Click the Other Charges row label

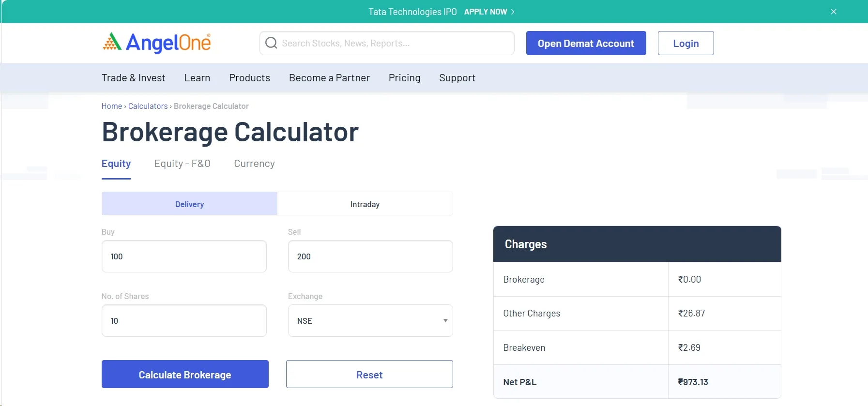coord(532,313)
